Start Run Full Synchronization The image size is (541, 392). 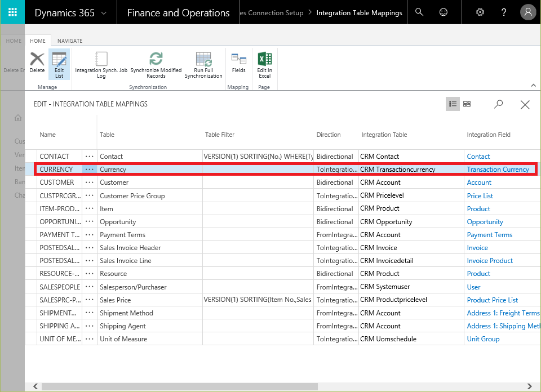coord(203,65)
